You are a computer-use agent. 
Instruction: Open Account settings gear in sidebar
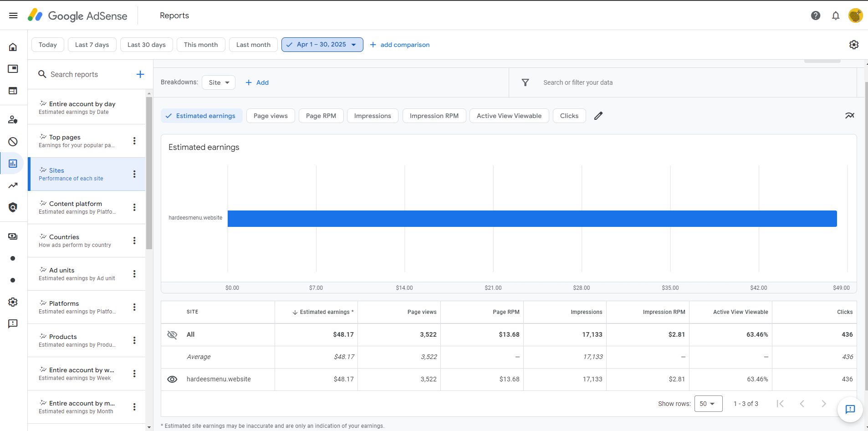(13, 302)
